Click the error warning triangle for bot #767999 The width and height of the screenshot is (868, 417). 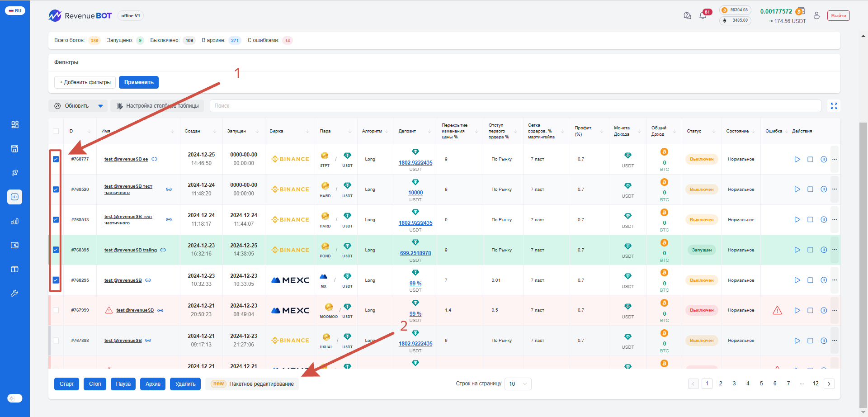click(777, 310)
